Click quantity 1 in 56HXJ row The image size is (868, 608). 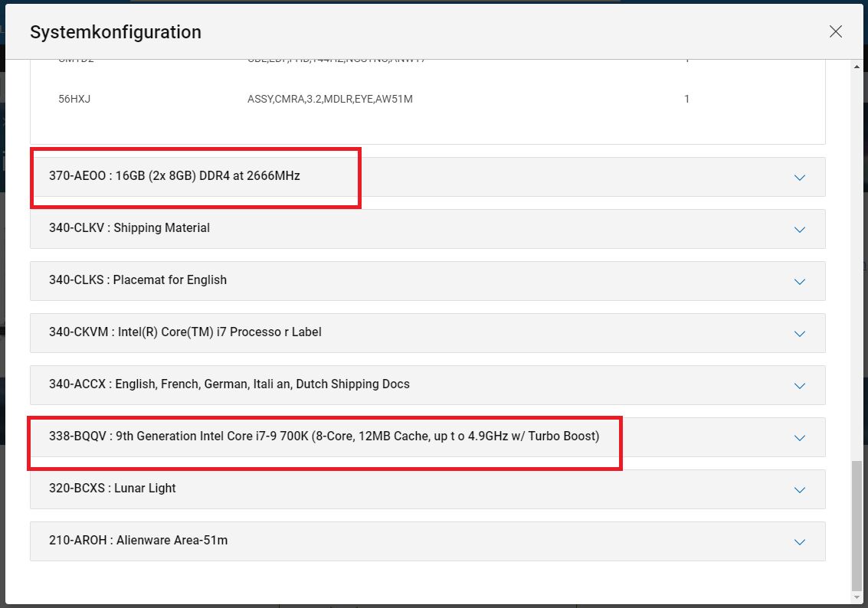click(686, 99)
